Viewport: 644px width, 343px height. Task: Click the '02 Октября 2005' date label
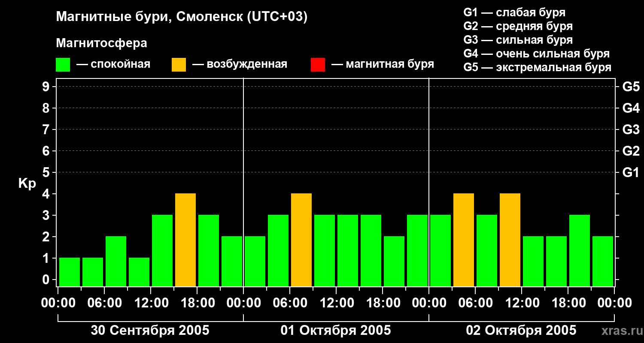[x=521, y=331]
